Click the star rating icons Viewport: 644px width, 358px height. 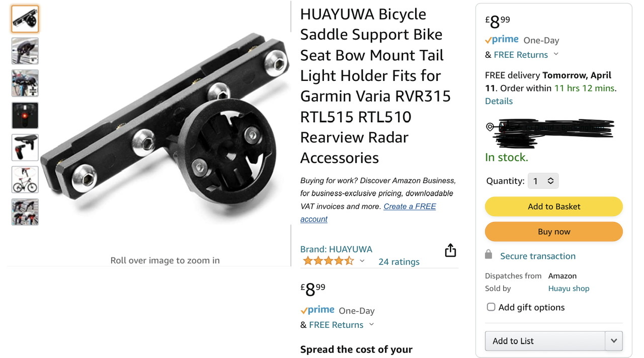click(328, 261)
